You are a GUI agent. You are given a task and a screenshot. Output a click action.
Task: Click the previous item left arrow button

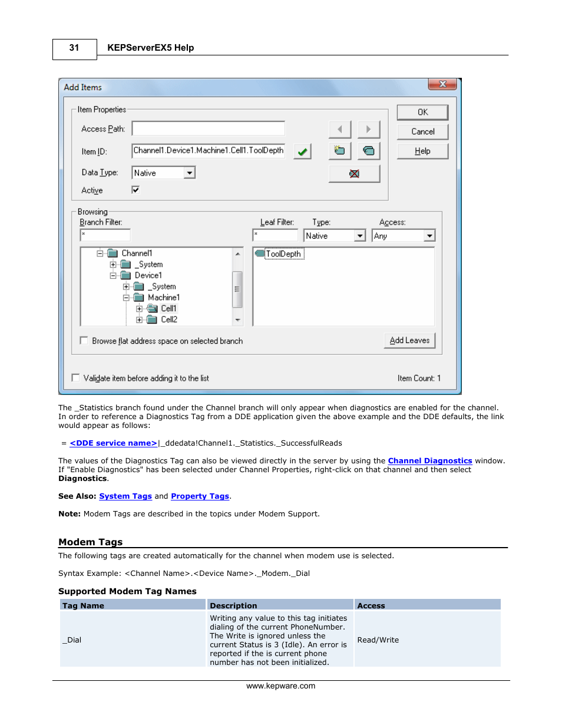click(340, 129)
